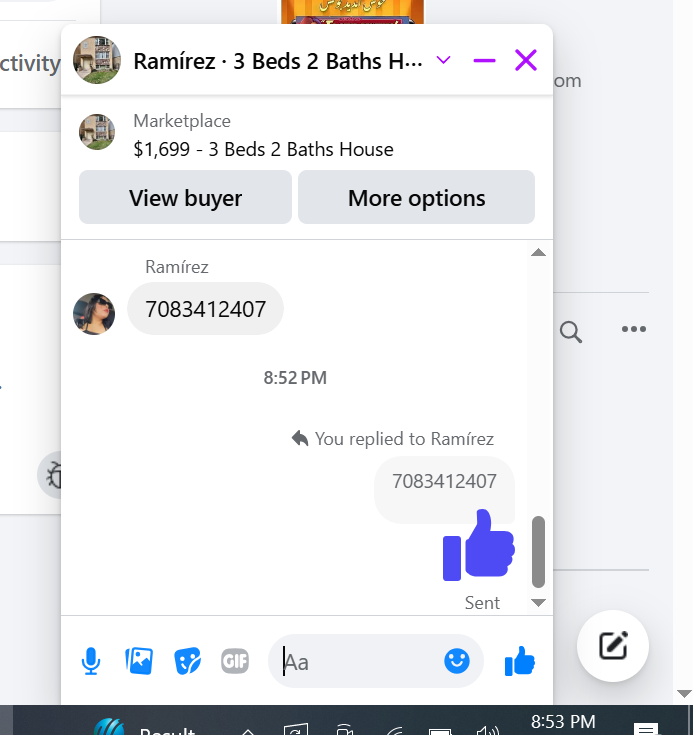
Task: Close the Ramírez chat window
Action: tap(526, 60)
